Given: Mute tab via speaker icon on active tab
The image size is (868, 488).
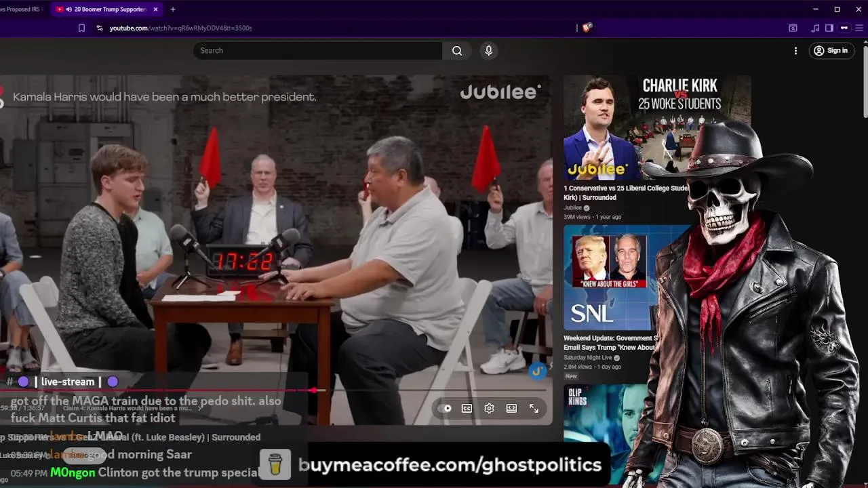Looking at the screenshot, I should tap(69, 9).
